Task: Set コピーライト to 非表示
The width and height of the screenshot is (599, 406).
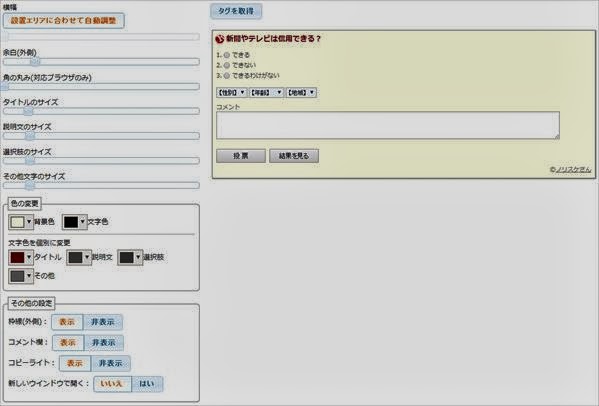Action: [110, 363]
